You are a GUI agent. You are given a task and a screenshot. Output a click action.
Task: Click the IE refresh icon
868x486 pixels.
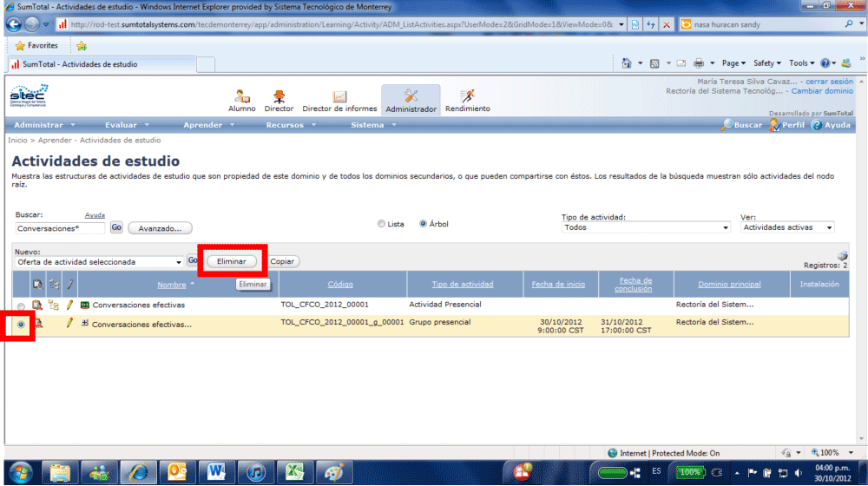coord(651,24)
